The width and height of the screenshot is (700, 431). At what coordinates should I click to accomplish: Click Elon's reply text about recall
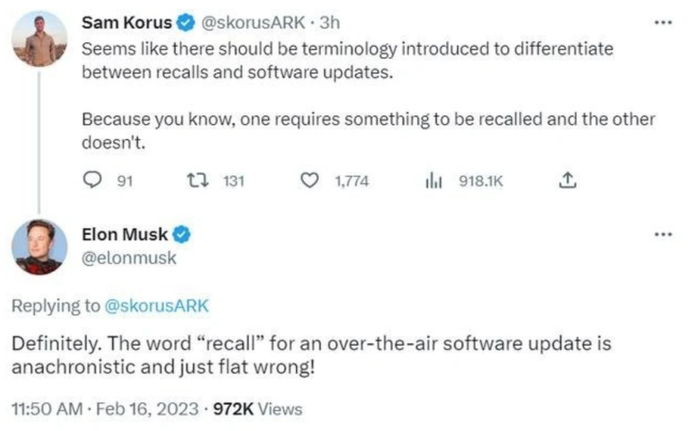pyautogui.click(x=311, y=353)
